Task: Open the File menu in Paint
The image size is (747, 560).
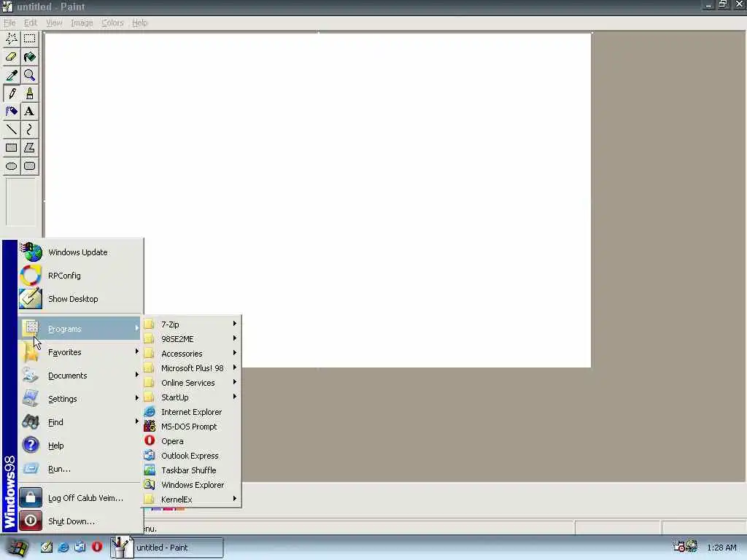Action: pos(9,23)
